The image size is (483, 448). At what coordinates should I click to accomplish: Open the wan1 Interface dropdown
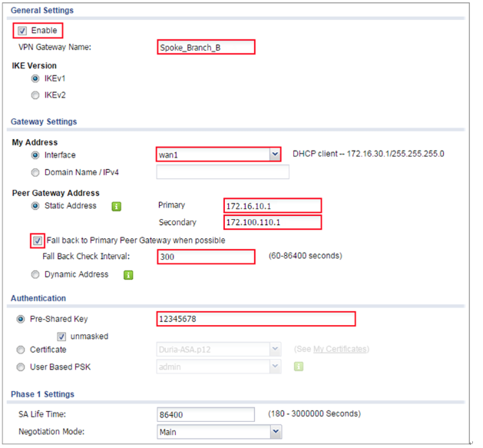point(275,154)
